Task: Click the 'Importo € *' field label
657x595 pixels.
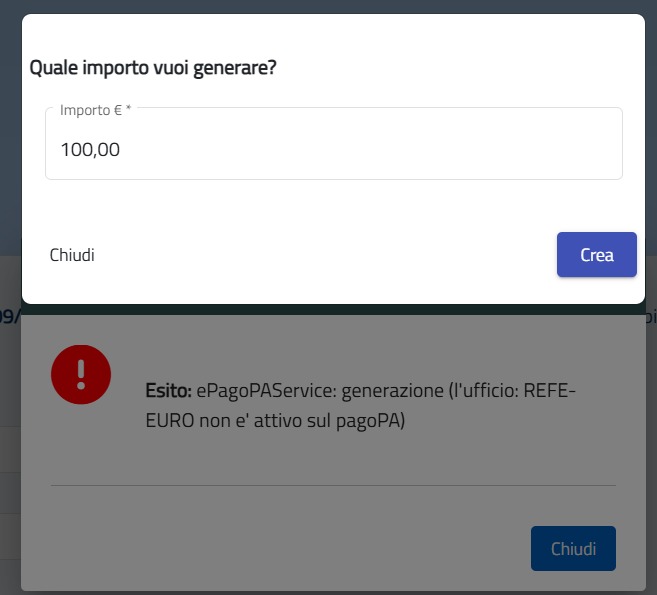Action: tap(96, 110)
